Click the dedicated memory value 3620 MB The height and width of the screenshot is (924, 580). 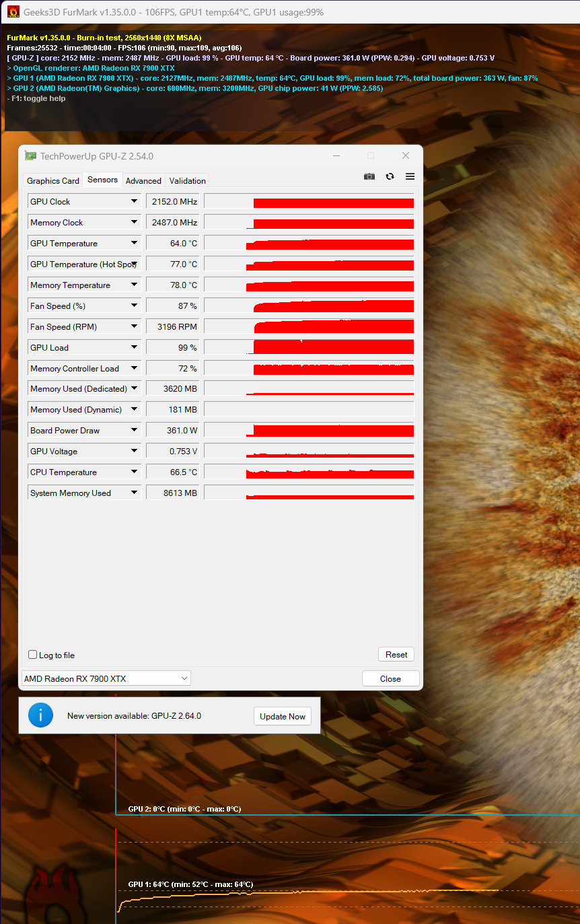pos(172,388)
